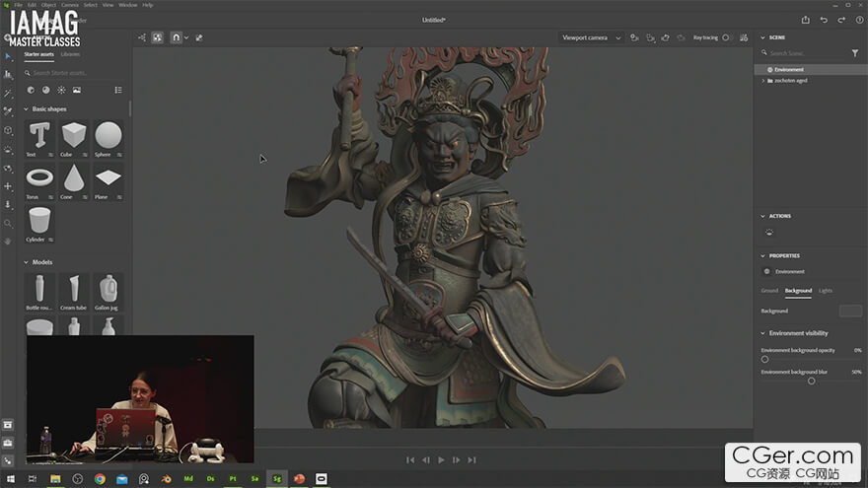Viewport: 868px width, 488px height.
Task: Select the arrow Select tool
Action: pyautogui.click(x=8, y=56)
